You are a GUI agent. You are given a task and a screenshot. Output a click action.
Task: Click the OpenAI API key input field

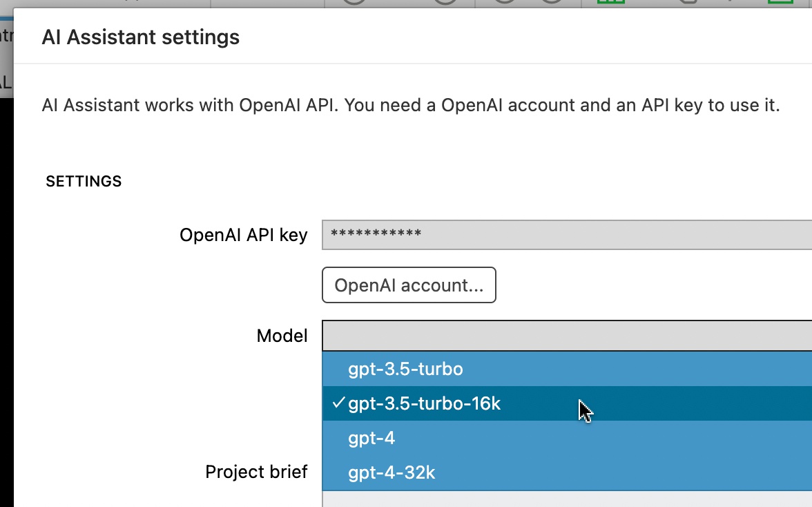567,235
